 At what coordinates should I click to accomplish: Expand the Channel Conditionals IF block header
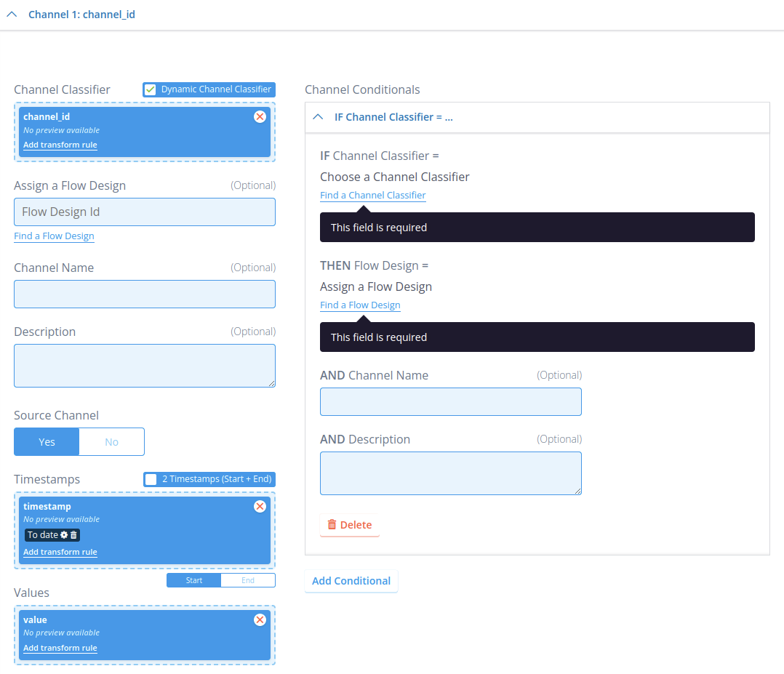393,117
